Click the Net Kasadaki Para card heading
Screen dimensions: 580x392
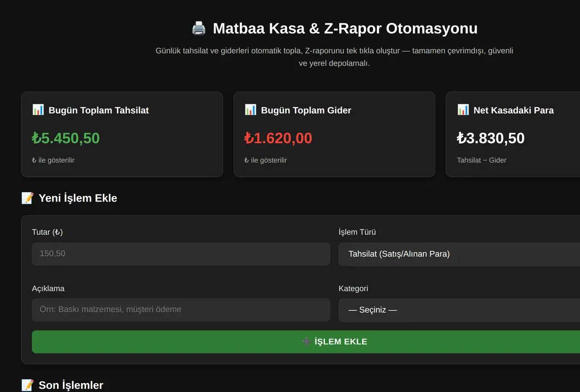[x=513, y=110]
